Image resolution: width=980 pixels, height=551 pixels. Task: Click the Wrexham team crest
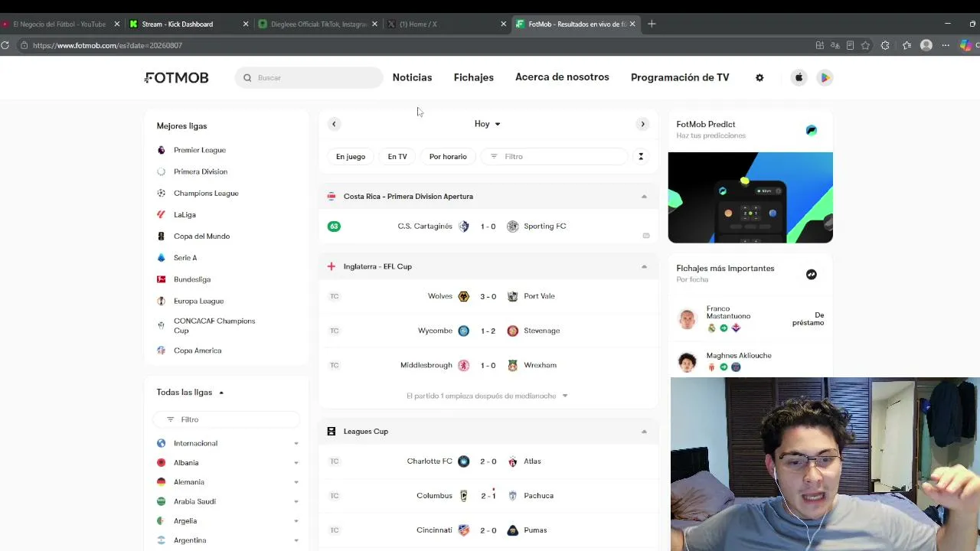(x=513, y=365)
